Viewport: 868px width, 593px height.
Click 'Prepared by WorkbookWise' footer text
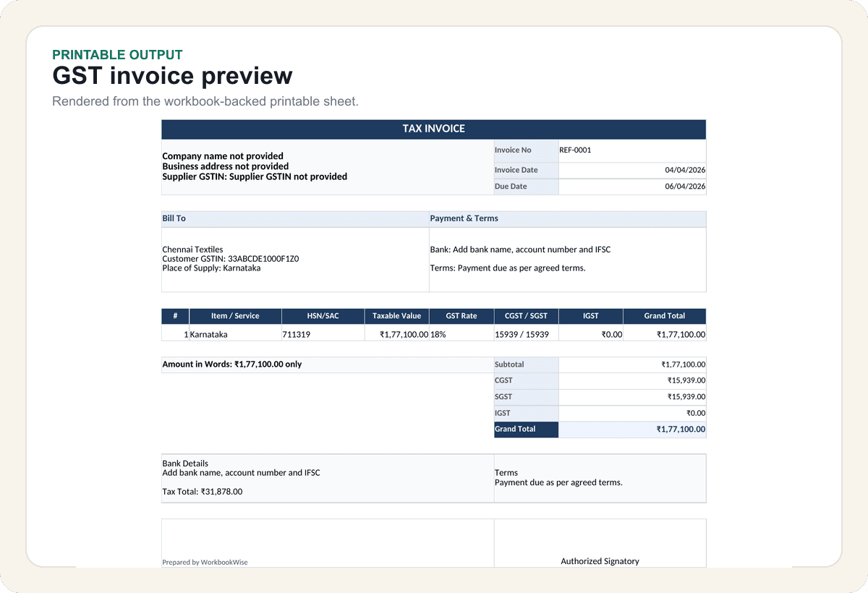point(205,562)
